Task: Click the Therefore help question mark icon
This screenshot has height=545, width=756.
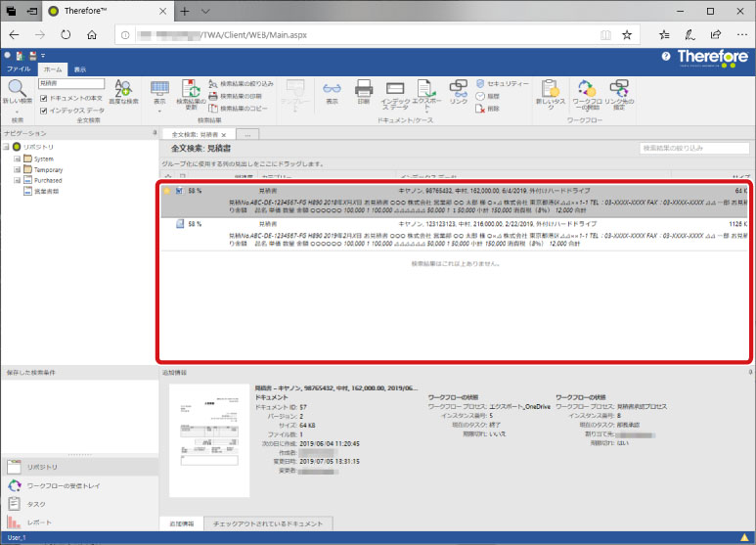Action: 666,58
